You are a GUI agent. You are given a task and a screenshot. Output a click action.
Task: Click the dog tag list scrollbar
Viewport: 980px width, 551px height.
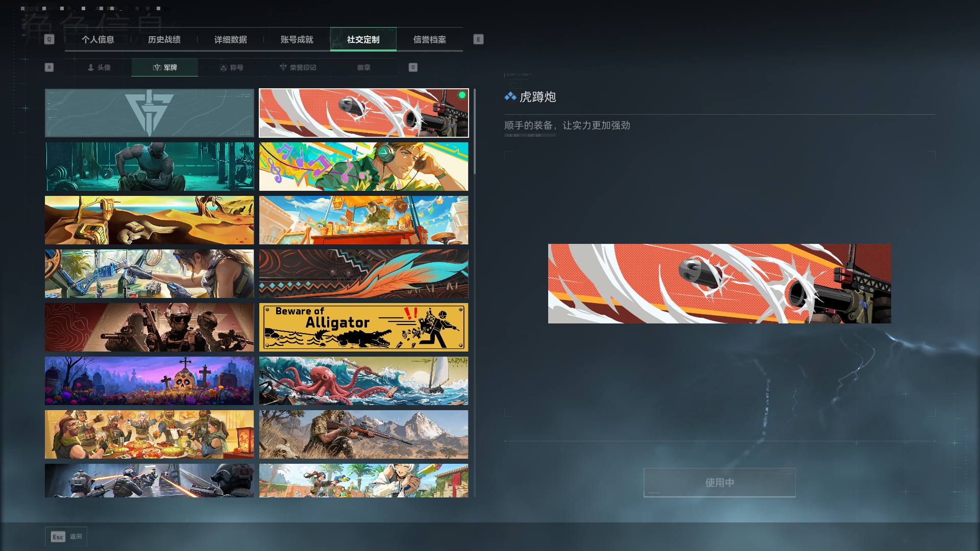click(x=475, y=132)
